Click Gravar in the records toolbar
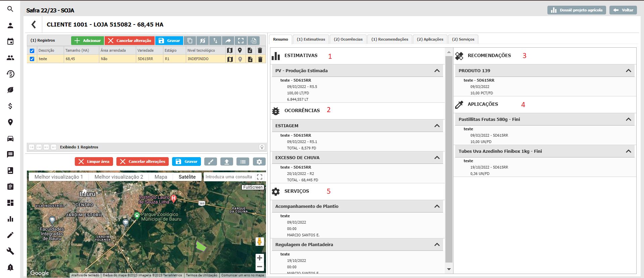The height and width of the screenshot is (278, 644). point(169,41)
